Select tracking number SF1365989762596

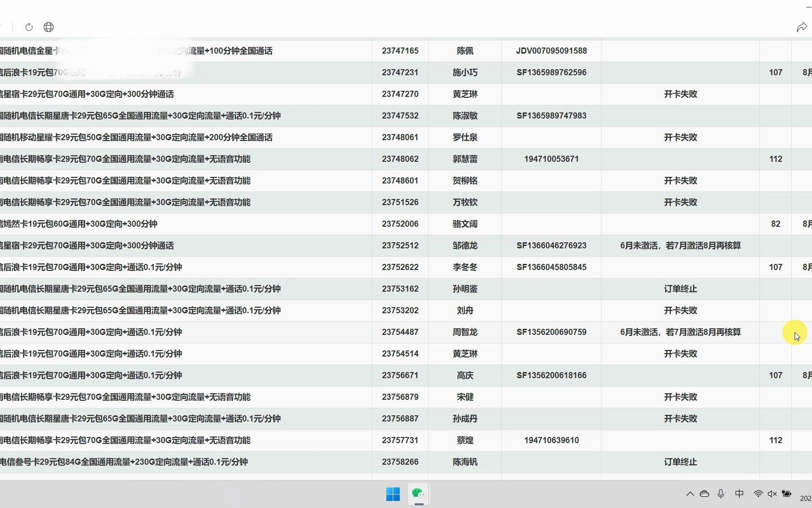click(x=552, y=72)
